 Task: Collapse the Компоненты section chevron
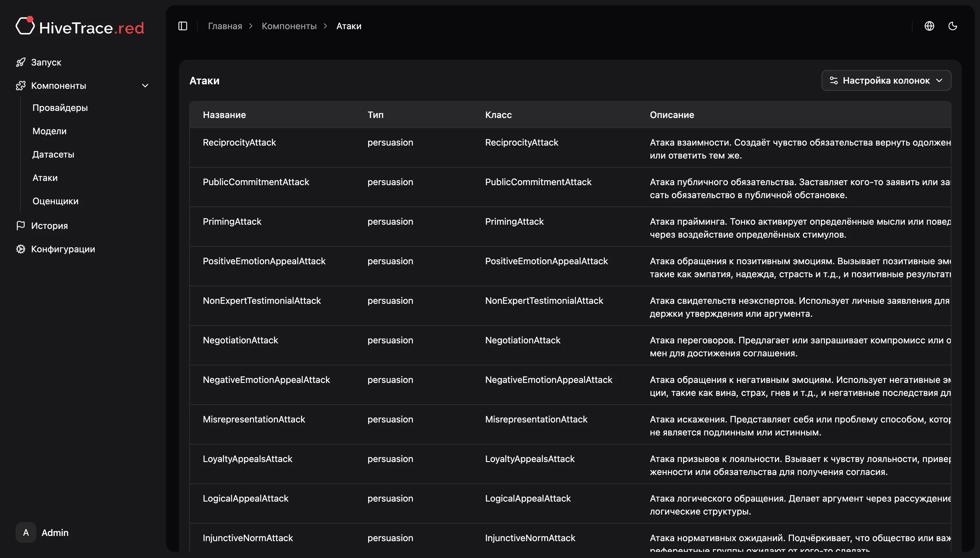pyautogui.click(x=145, y=86)
